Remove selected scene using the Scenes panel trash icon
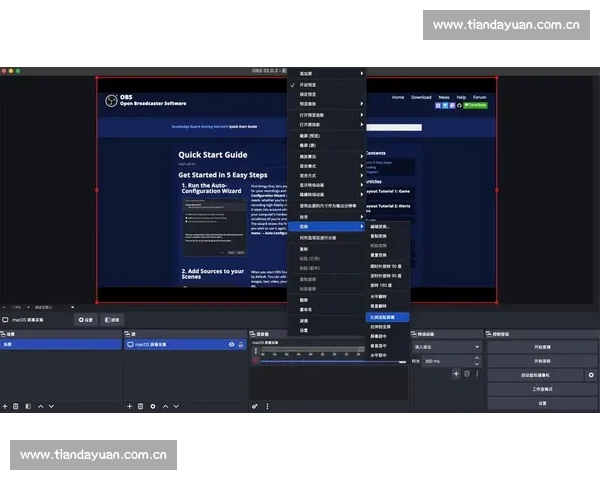 pyautogui.click(x=16, y=406)
